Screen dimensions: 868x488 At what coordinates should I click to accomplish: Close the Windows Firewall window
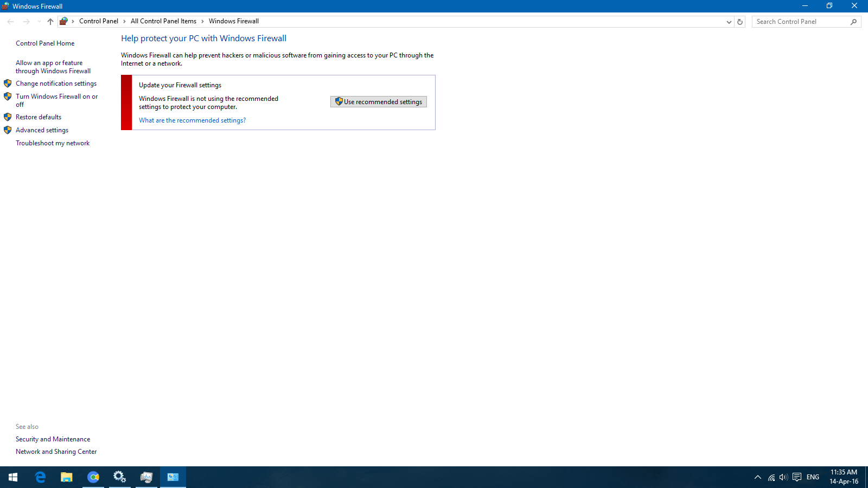pos(854,6)
